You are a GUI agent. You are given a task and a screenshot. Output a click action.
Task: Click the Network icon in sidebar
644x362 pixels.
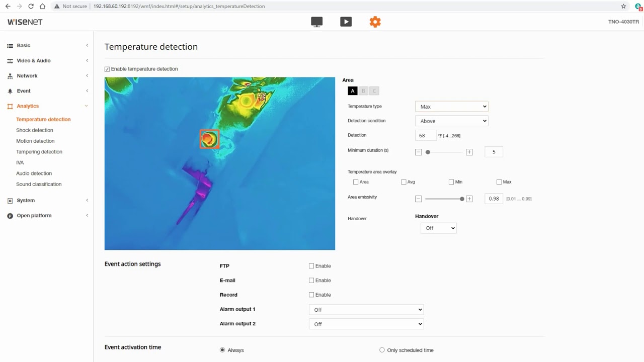pyautogui.click(x=10, y=76)
